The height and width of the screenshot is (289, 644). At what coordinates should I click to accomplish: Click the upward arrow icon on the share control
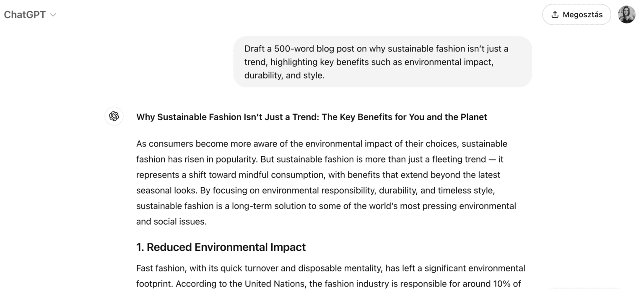(x=555, y=14)
